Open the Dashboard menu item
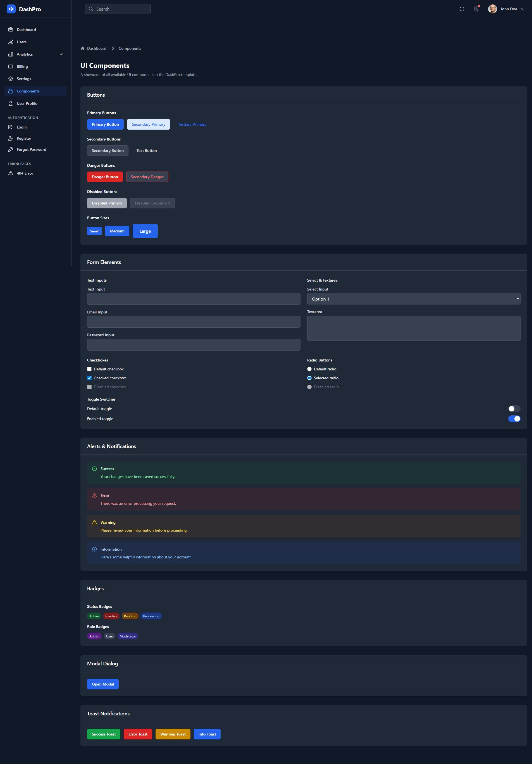Screen dimensions: 532x764 (x=35, y=30)
